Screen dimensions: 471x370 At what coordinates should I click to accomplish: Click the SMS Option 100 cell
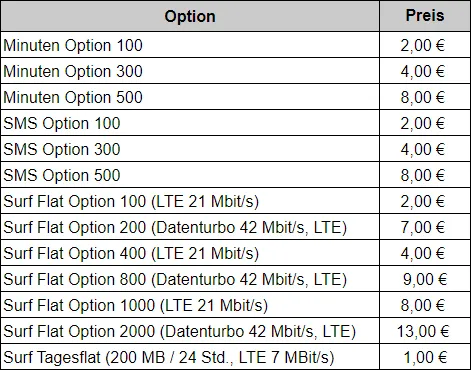pyautogui.click(x=190, y=123)
